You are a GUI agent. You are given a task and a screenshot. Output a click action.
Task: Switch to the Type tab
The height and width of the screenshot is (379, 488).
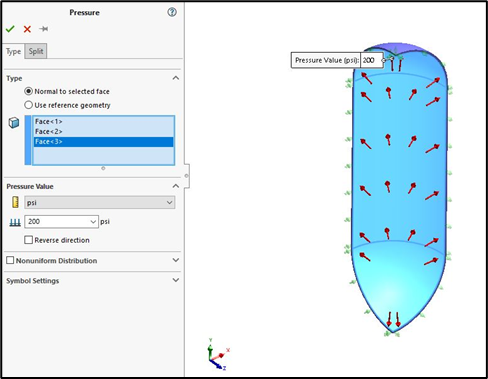14,51
